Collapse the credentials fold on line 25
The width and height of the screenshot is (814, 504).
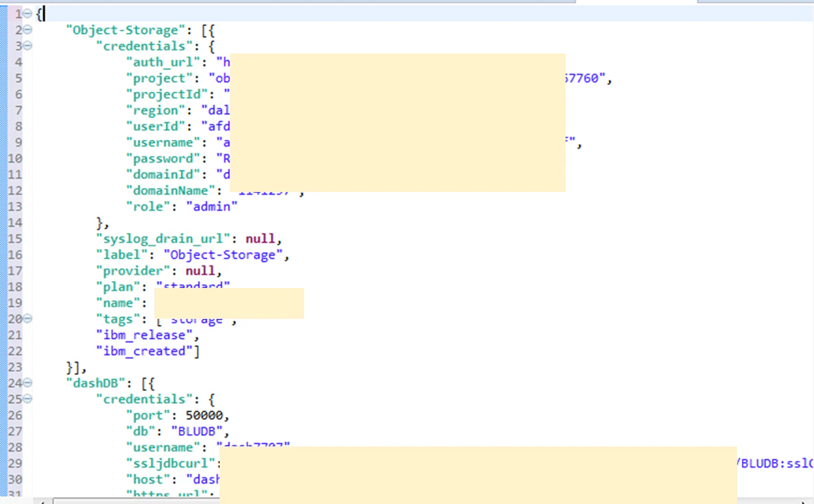(27, 399)
